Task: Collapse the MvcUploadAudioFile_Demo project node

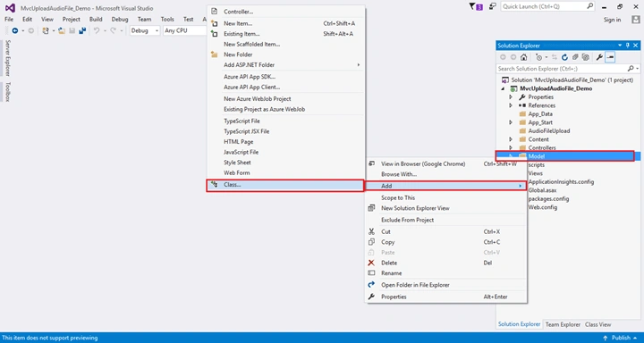Action: (x=503, y=88)
